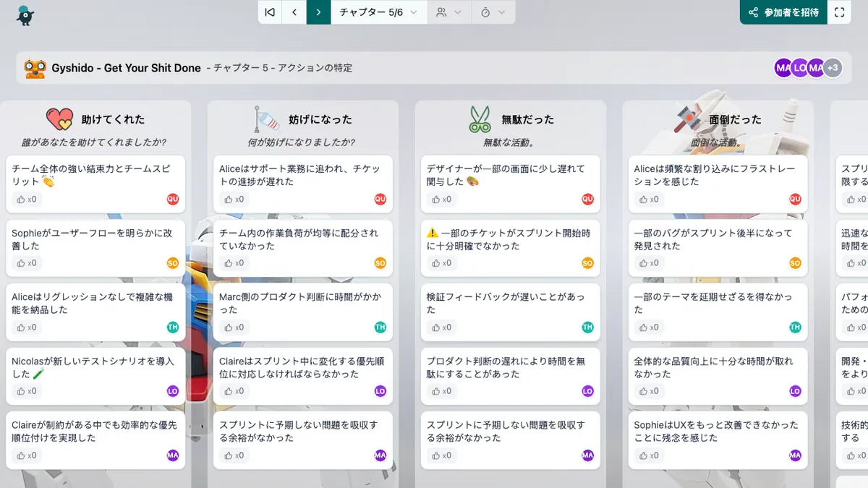Go to previous chapter arrow
Screen dimensions: 868x488
click(x=294, y=12)
